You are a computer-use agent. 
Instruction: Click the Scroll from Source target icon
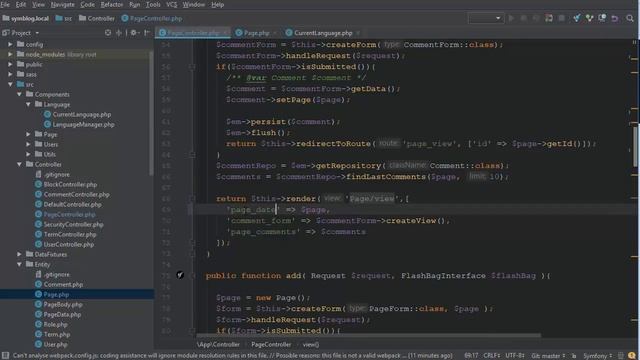[x=108, y=33]
